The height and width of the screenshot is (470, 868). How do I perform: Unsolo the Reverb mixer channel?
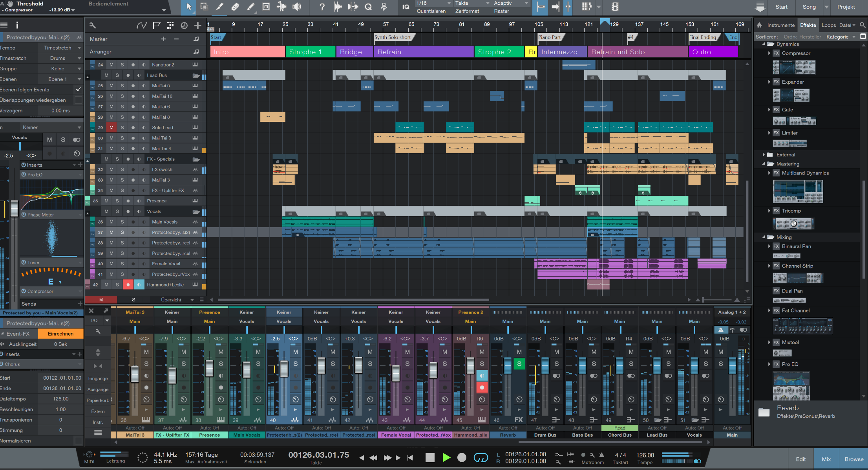(519, 364)
